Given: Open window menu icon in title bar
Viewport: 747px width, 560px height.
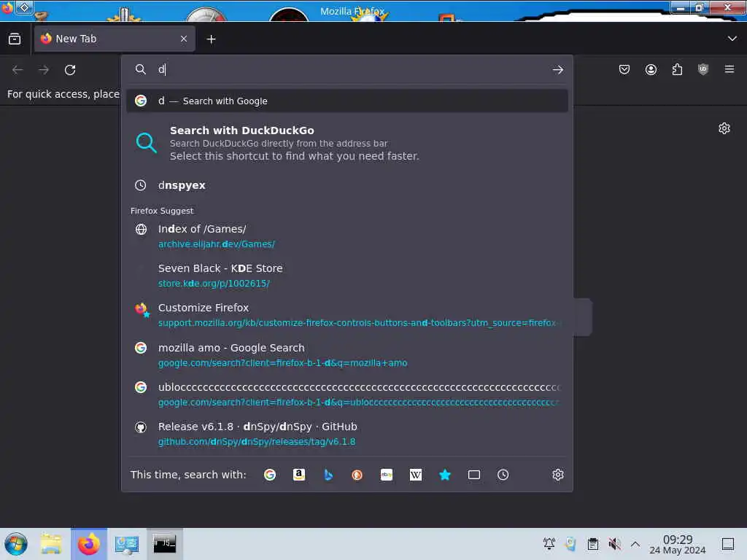Looking at the screenshot, I should (x=24, y=7).
